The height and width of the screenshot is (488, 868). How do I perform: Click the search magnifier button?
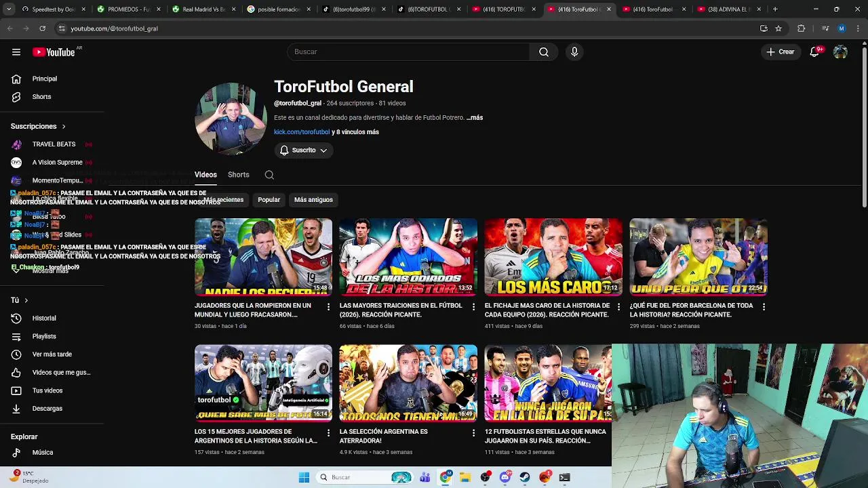coord(544,52)
